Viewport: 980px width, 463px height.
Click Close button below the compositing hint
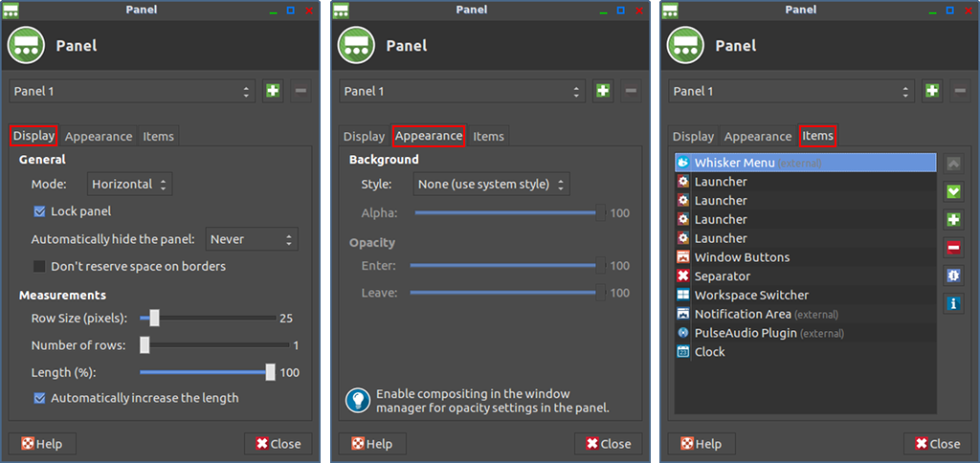coord(608,444)
